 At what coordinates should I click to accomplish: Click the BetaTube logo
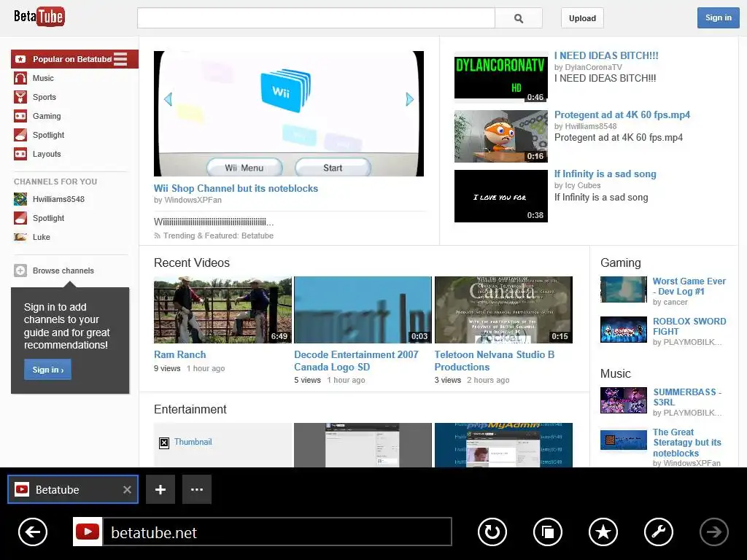click(39, 17)
